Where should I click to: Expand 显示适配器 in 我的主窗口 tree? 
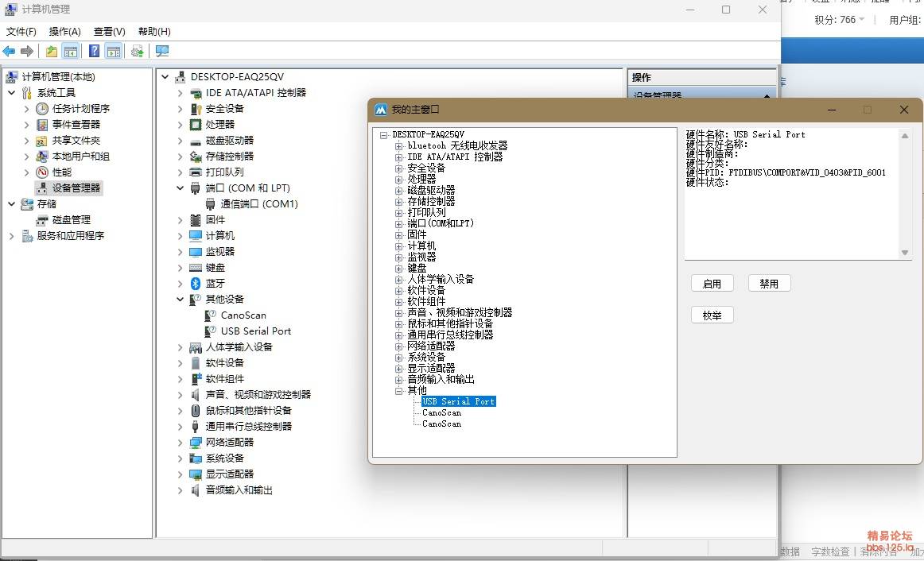[x=398, y=369]
